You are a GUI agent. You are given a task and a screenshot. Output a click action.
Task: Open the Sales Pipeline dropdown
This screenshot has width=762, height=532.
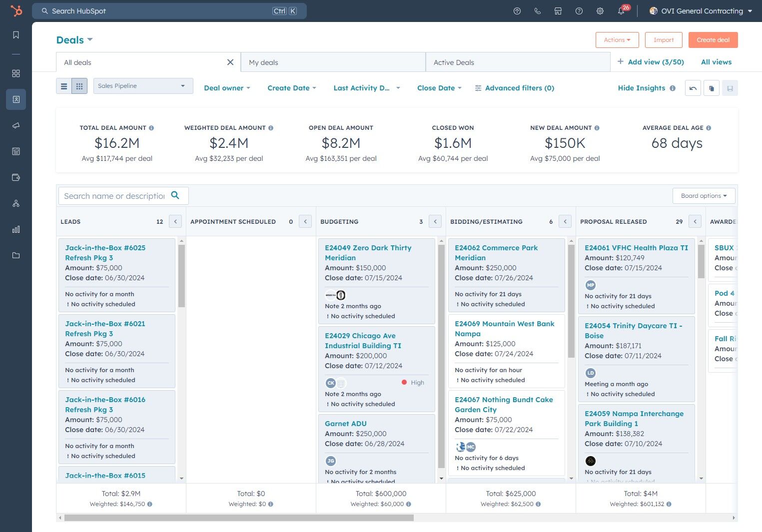[143, 86]
